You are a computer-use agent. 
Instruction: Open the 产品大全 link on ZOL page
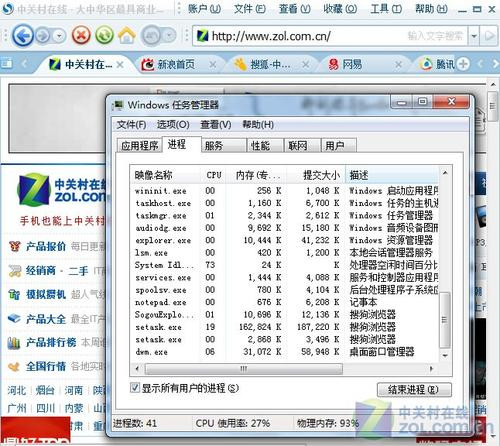46,319
